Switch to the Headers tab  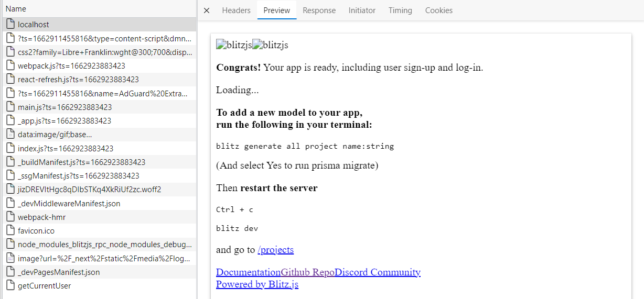[x=236, y=10]
